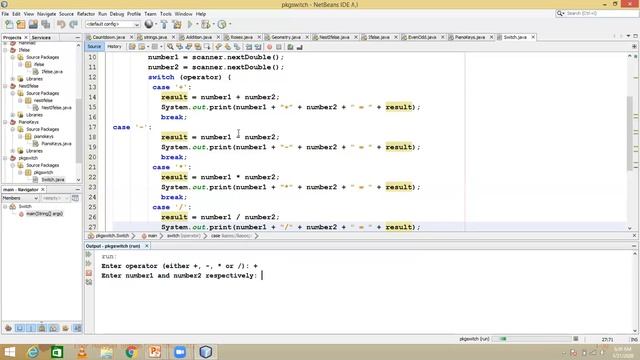640x360 pixels.
Task: Collapse the pkgswitch project node
Action: pyautogui.click(x=6, y=158)
